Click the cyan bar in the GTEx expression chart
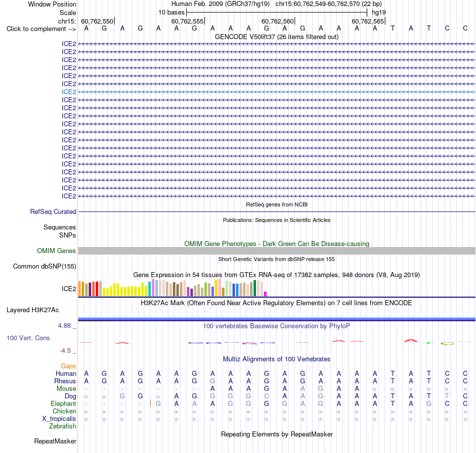The width and height of the screenshot is (476, 453). click(150, 289)
